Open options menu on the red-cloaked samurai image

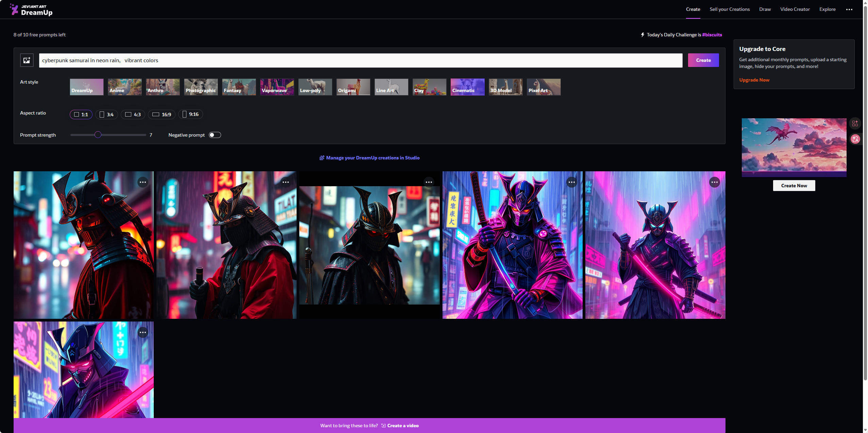[x=286, y=182]
